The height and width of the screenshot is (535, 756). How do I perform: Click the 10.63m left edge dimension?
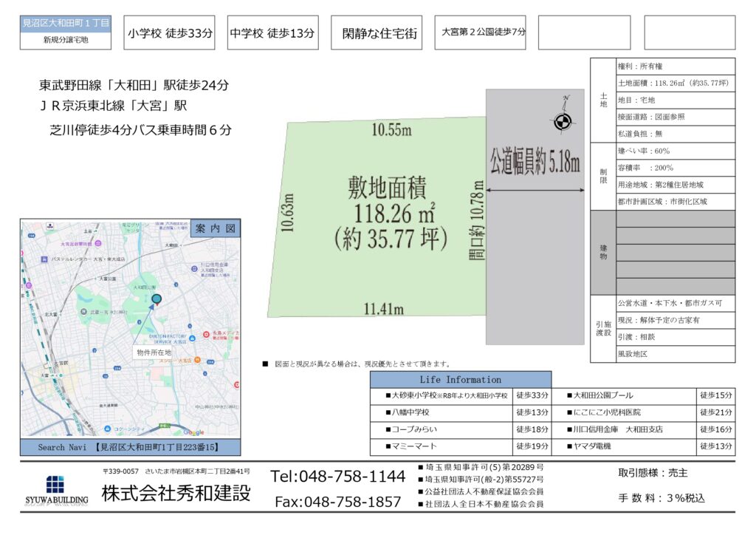tap(287, 213)
